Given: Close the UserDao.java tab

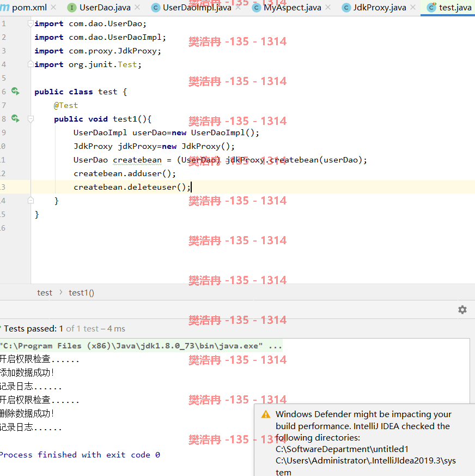Looking at the screenshot, I should coord(137,7).
